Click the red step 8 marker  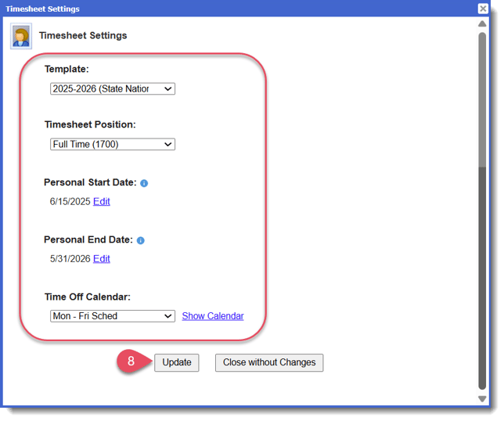click(x=131, y=362)
